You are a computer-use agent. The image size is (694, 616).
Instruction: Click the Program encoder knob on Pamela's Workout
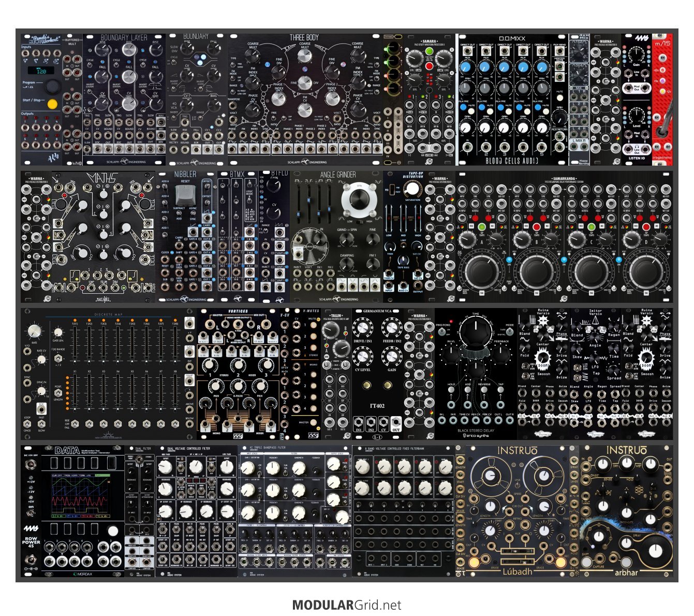[x=52, y=86]
